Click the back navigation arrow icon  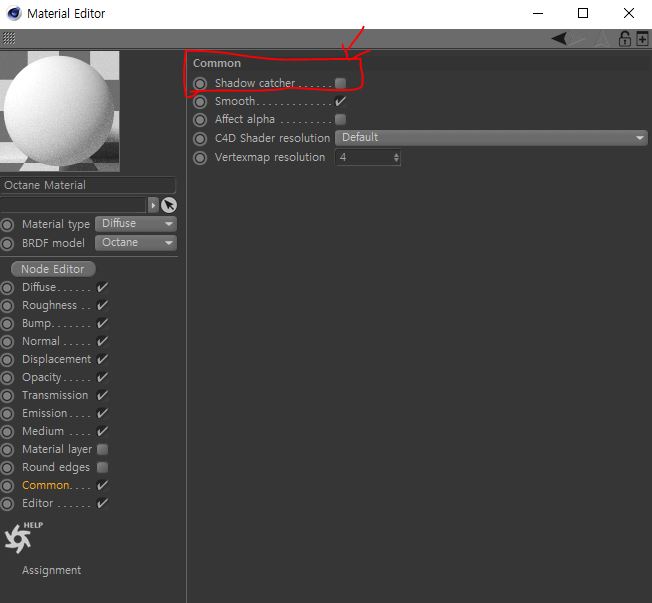point(559,39)
